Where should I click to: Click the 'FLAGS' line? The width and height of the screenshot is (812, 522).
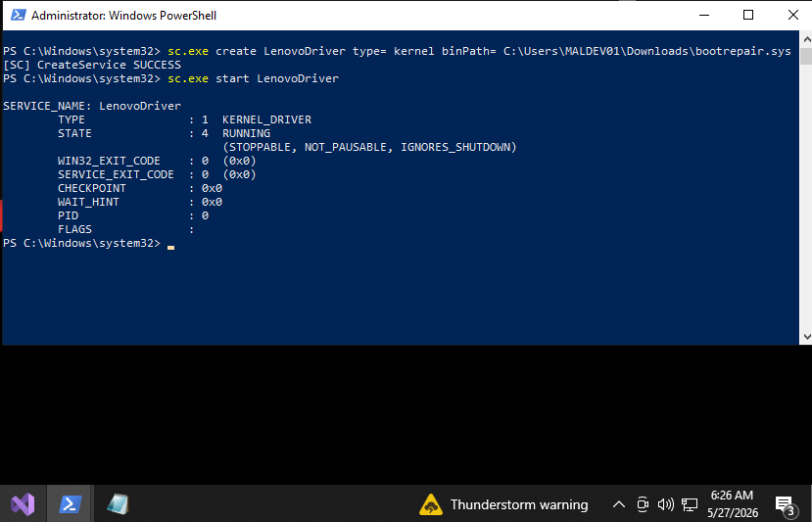[x=125, y=229]
